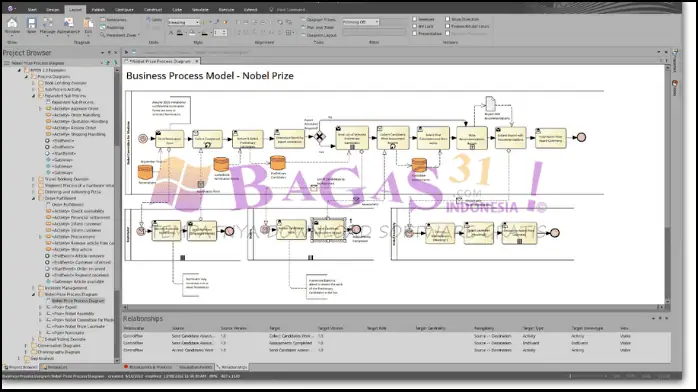The height and width of the screenshot is (392, 698).
Task: Select the end event at right of top lane
Action: pos(581,137)
